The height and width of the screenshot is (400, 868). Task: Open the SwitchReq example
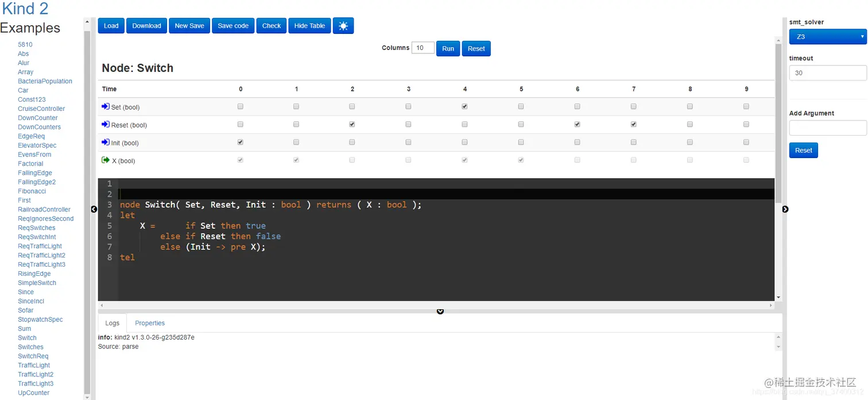[33, 356]
